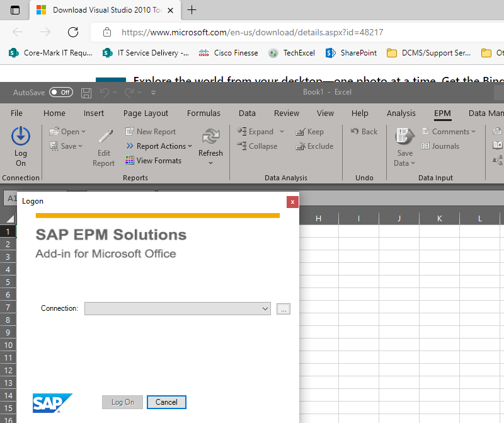Switch to the Home ribbon tab
The image size is (504, 423).
(x=54, y=113)
